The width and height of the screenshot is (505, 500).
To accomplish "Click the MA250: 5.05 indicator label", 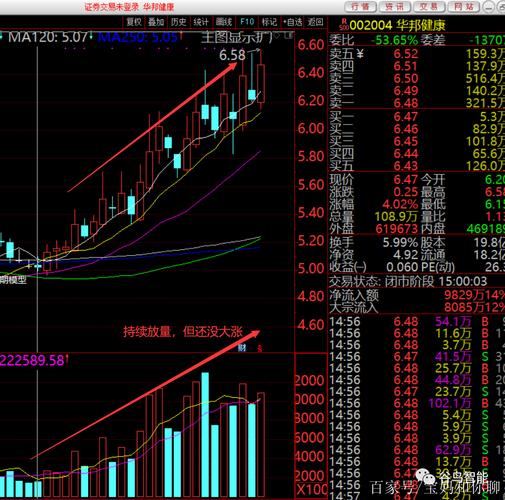I will [138, 37].
